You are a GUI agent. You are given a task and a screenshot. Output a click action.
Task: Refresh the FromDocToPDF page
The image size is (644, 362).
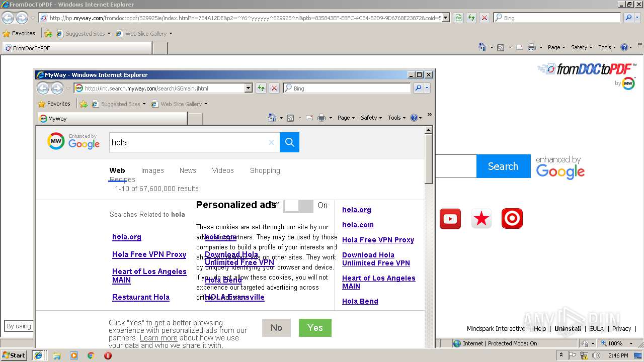(x=471, y=18)
